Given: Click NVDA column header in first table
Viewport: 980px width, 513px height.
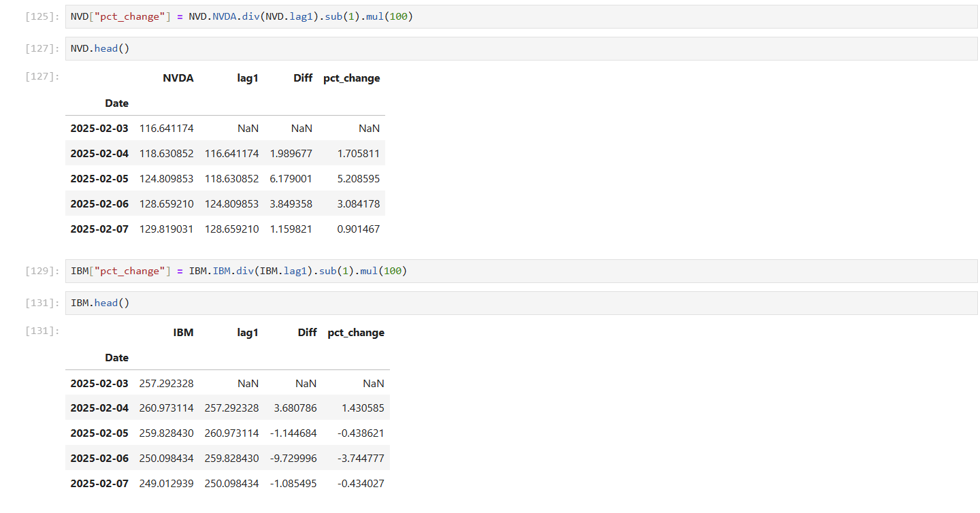Looking at the screenshot, I should point(178,78).
